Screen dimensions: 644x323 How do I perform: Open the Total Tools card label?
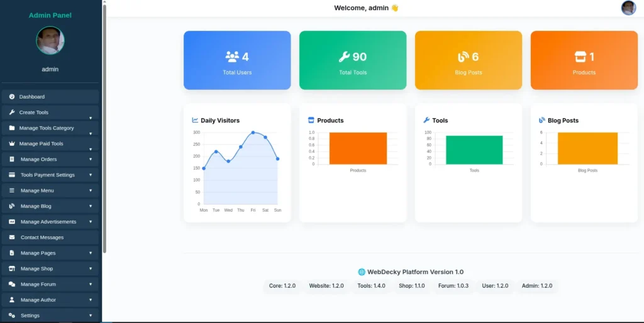pyautogui.click(x=353, y=72)
